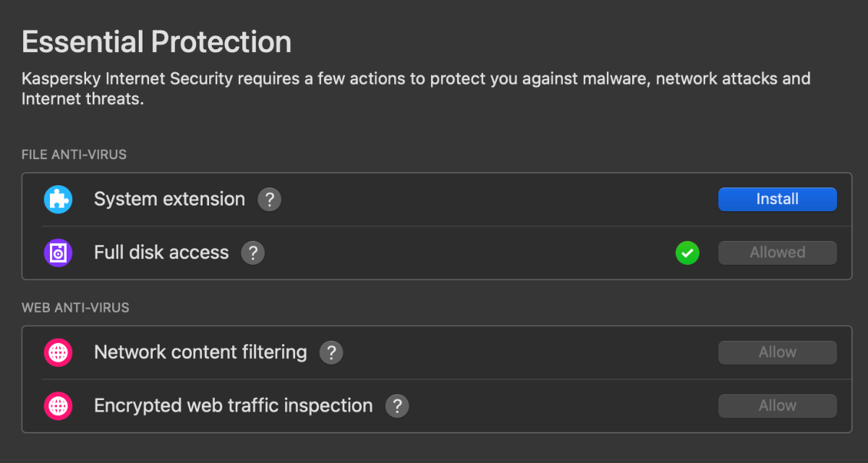Select the System extension row label
This screenshot has height=463, width=868.
[169, 199]
